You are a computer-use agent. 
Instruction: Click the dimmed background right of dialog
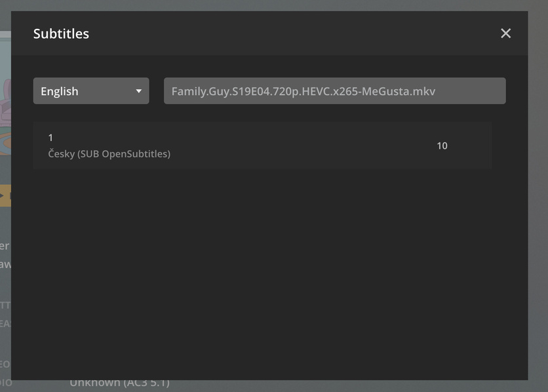click(538, 197)
